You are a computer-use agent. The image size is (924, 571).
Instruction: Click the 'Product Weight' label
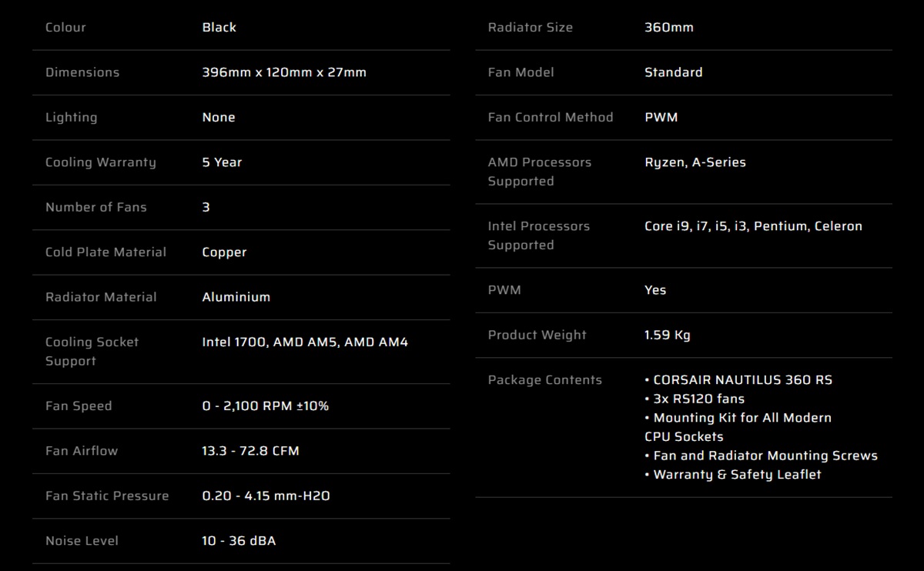pyautogui.click(x=537, y=336)
